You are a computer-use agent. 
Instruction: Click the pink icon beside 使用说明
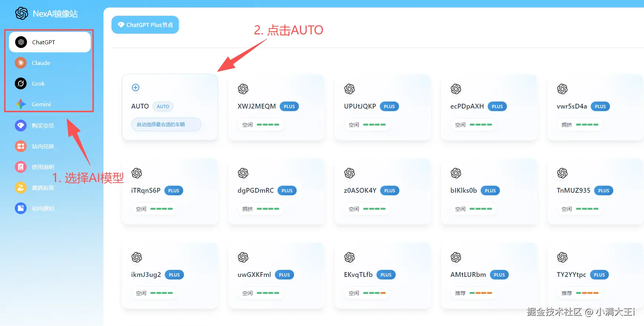click(x=21, y=167)
